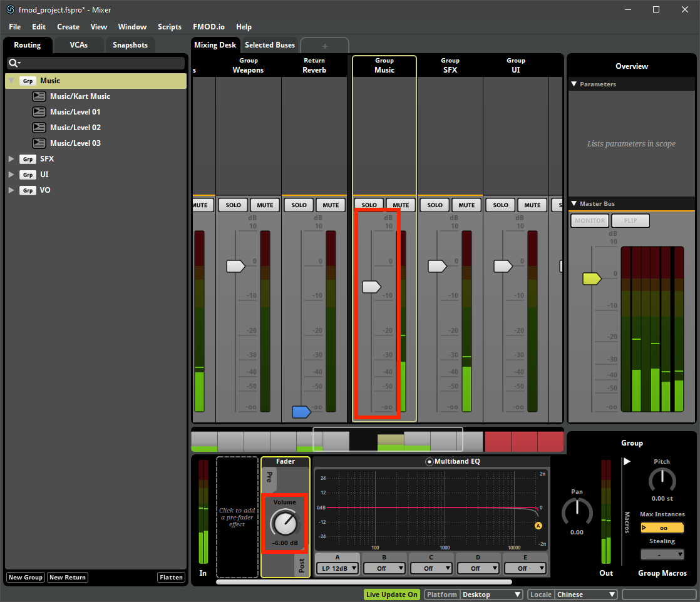
Task: Click the Group Music fader handle
Action: pos(372,287)
